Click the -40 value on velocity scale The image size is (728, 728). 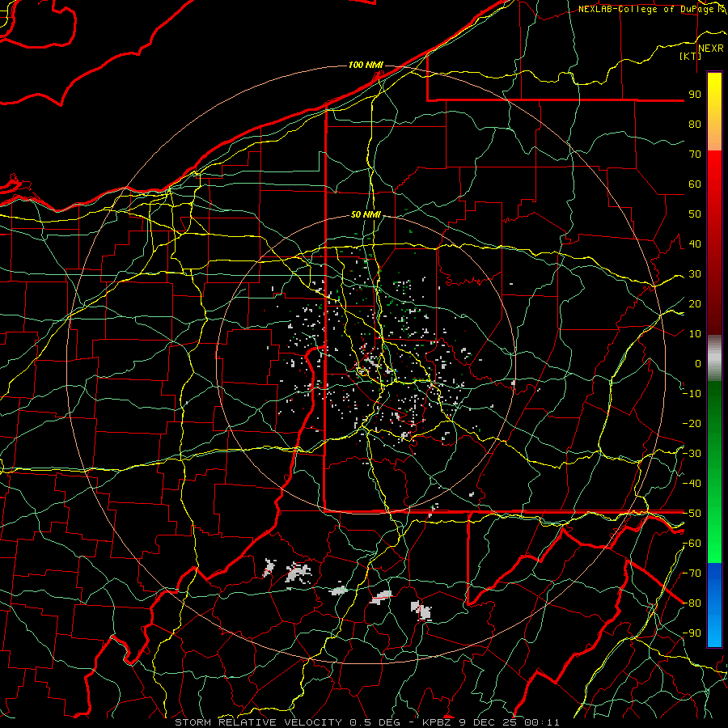point(692,484)
